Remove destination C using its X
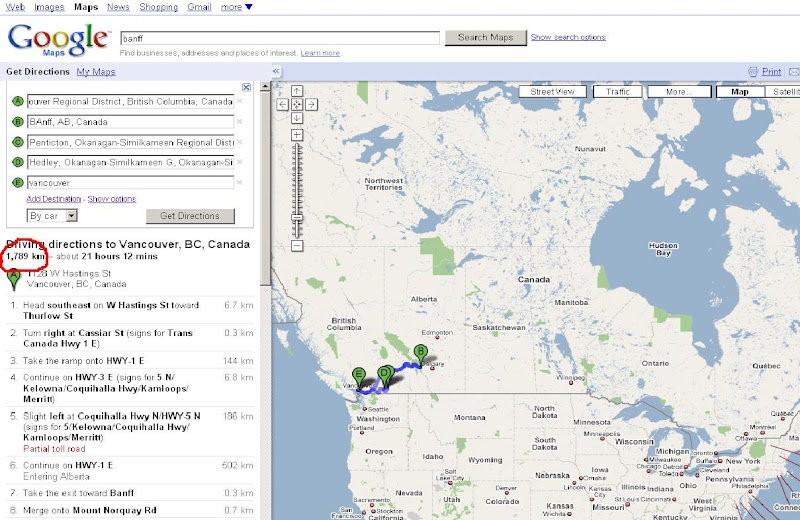 pos(239,142)
